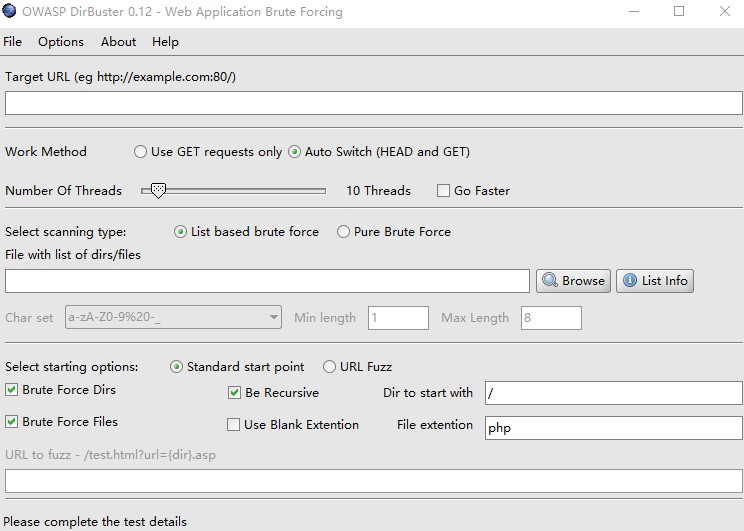
Task: Click the Number Of Threads slider handle
Action: (x=158, y=191)
